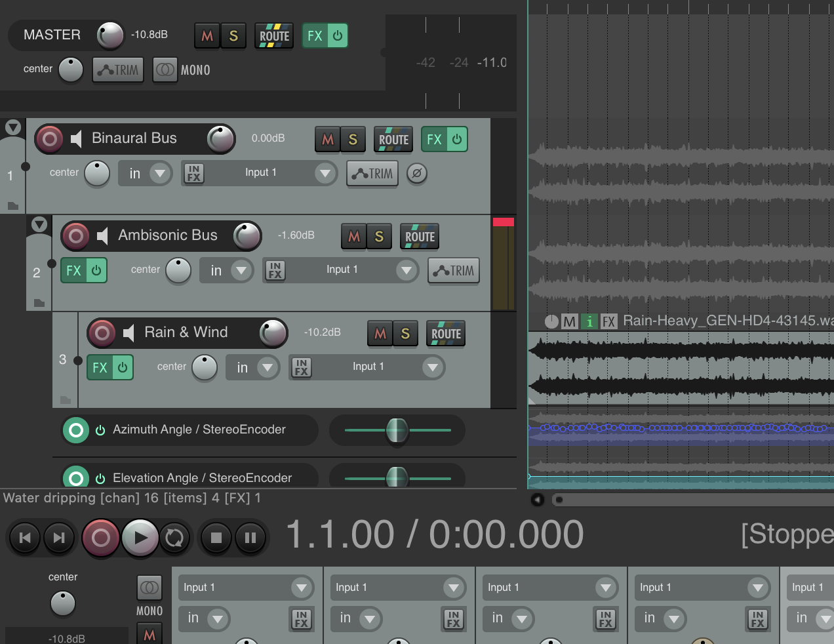Open Rain & Wind record mode dropdown
This screenshot has height=644, width=834.
click(x=253, y=367)
